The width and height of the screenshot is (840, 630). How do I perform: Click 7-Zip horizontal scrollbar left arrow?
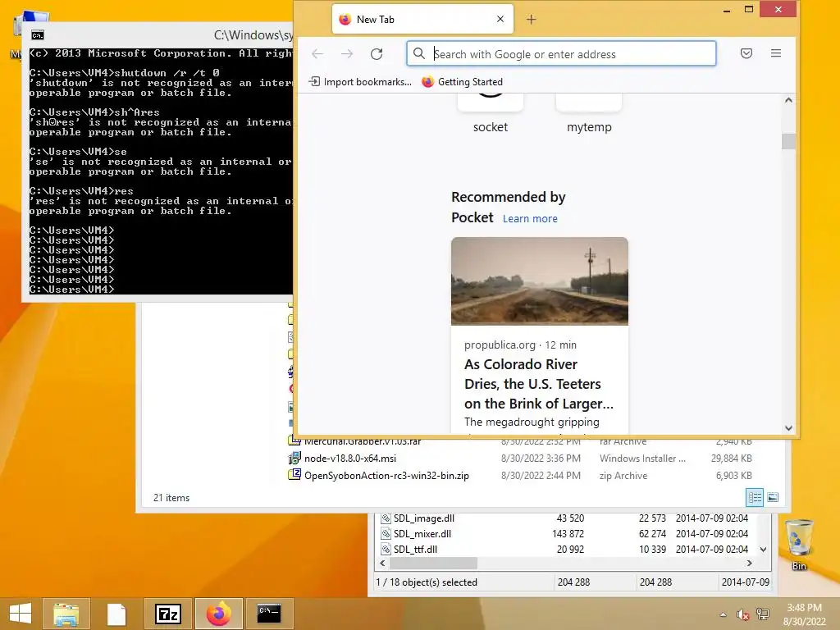coord(382,563)
